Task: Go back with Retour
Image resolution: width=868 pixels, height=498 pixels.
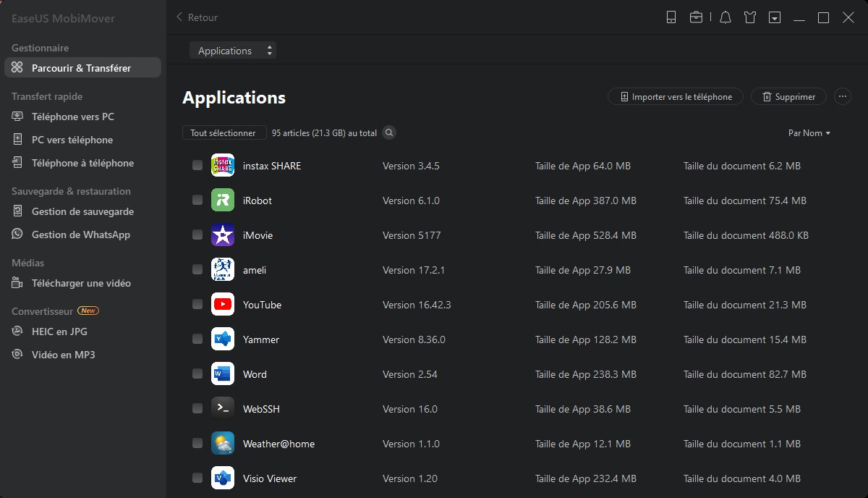Action: click(197, 17)
